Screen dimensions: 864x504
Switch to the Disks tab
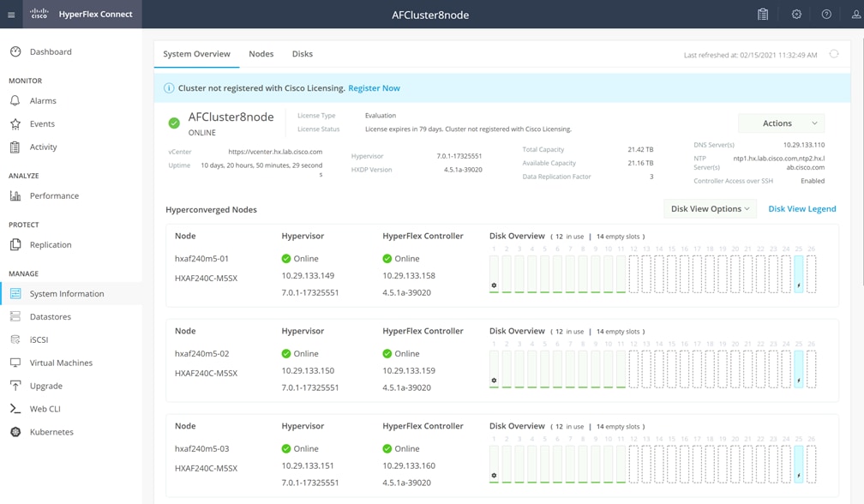[x=303, y=54]
